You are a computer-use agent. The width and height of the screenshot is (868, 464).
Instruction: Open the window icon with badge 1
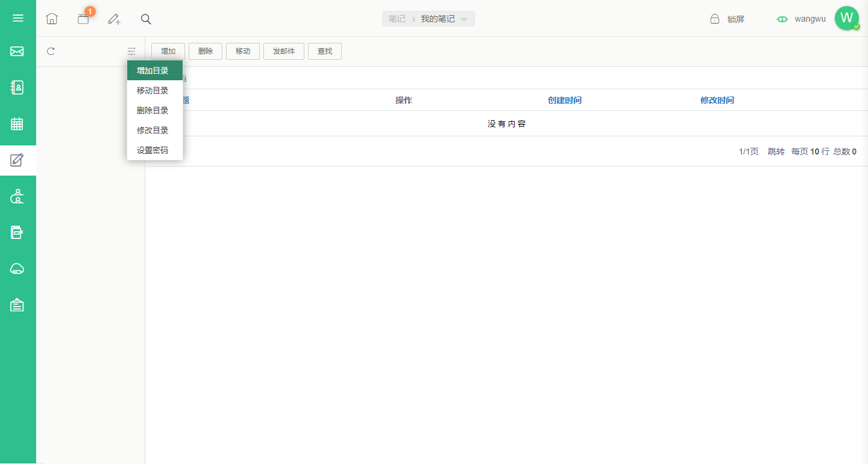coord(83,19)
